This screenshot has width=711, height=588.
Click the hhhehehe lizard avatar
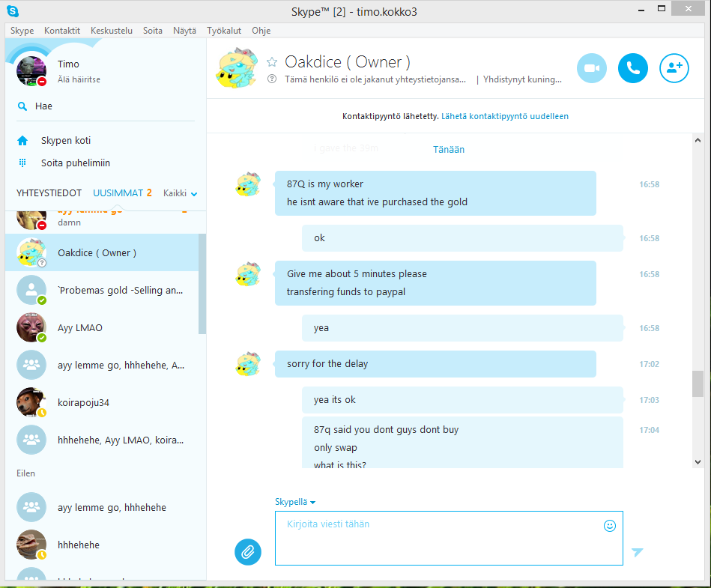31,545
